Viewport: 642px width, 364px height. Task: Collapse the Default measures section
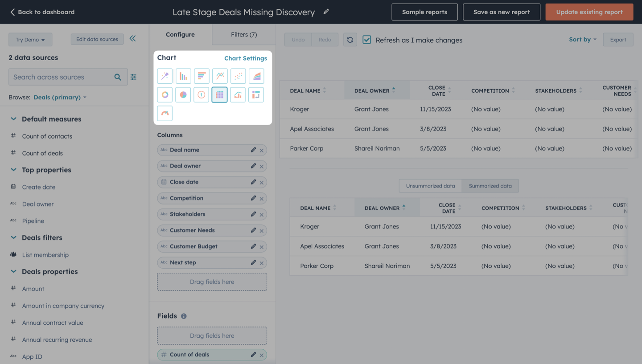[x=13, y=119]
